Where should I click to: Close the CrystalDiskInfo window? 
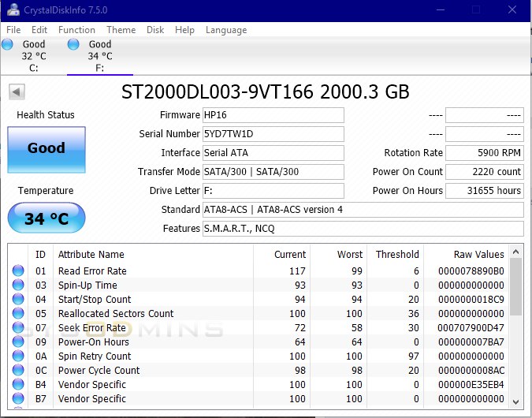pos(512,9)
